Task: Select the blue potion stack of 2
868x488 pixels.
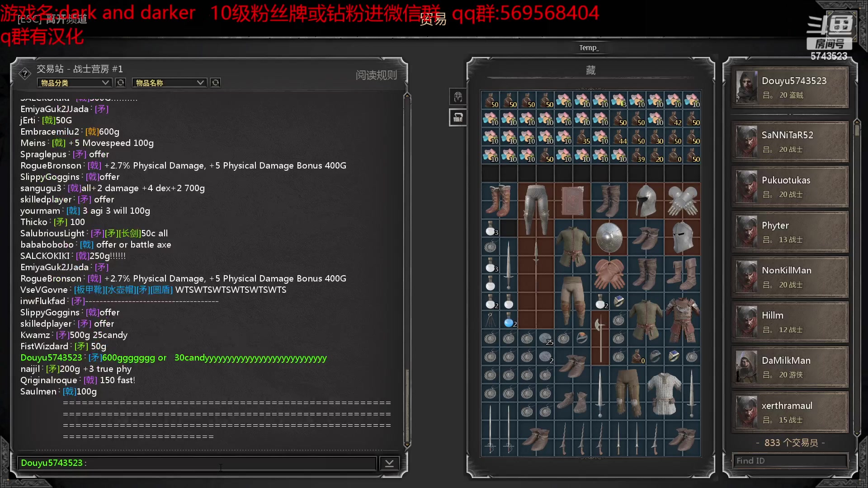Action: 509,320
